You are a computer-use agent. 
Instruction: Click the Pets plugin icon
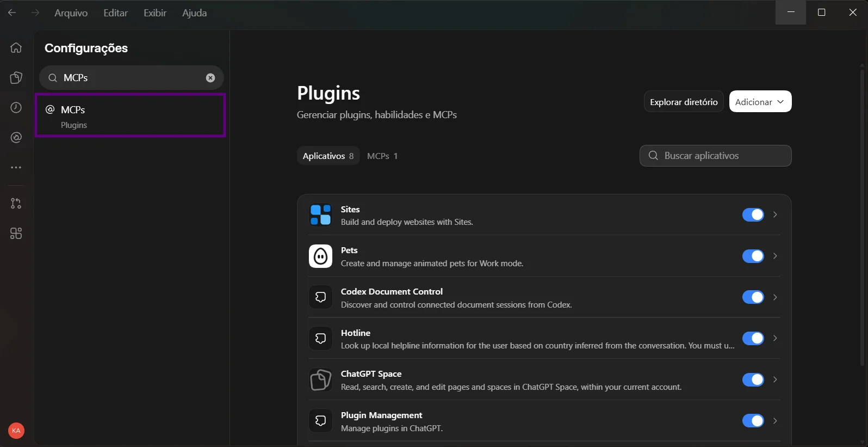click(320, 256)
